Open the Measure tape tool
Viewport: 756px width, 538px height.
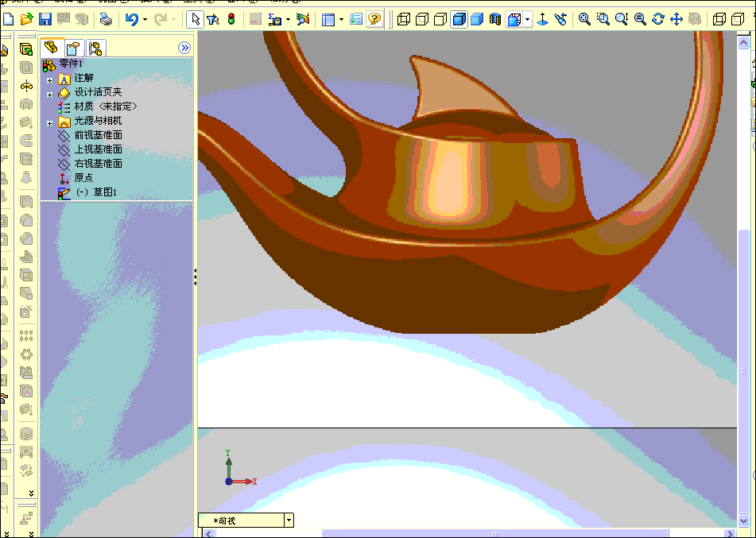275,19
